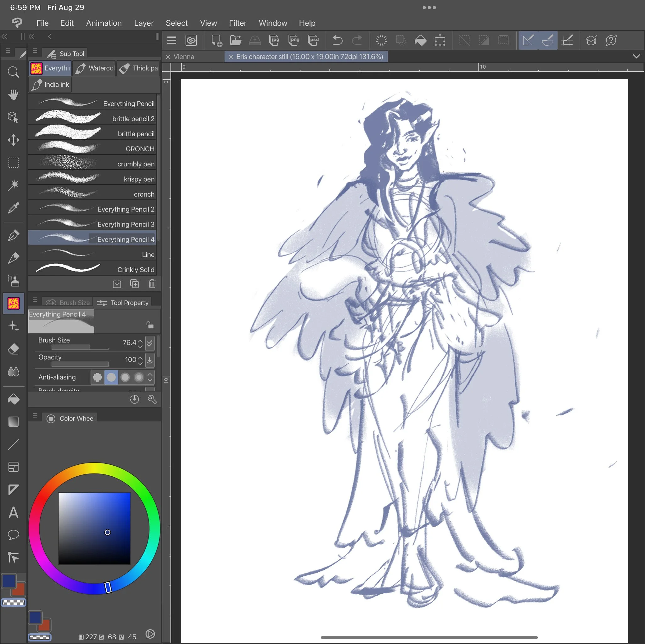Pick the Fill bucket tool
Viewport: 645px width, 644px height.
coord(13,399)
